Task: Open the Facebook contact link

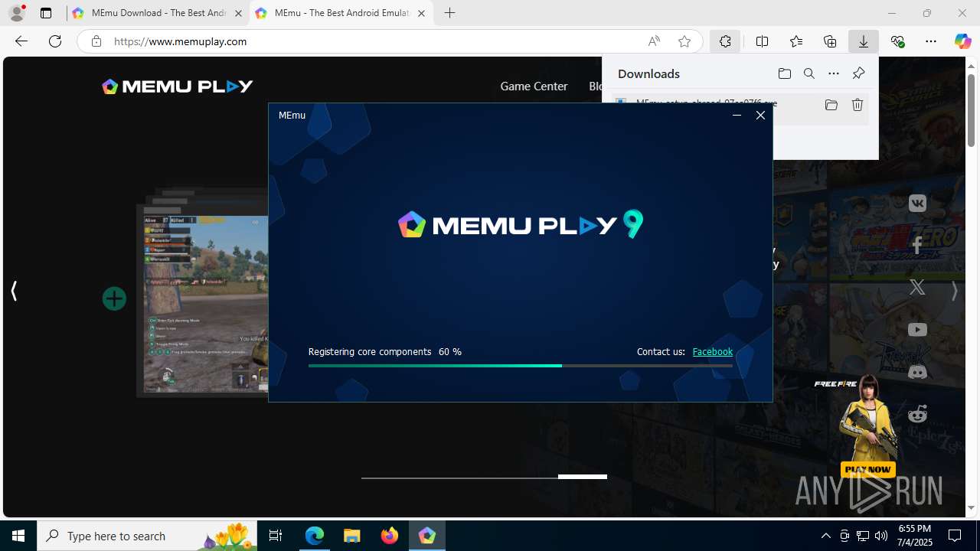Action: coord(712,352)
